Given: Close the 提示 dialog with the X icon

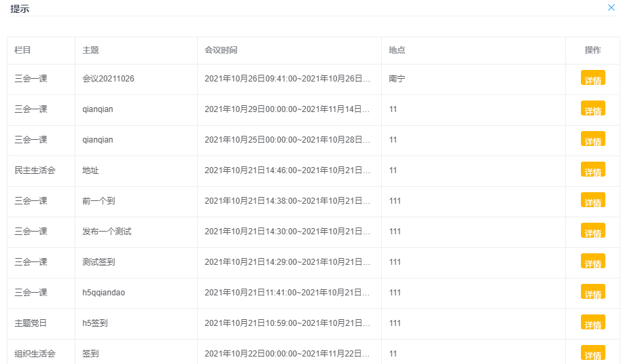Looking at the screenshot, I should click(611, 7).
